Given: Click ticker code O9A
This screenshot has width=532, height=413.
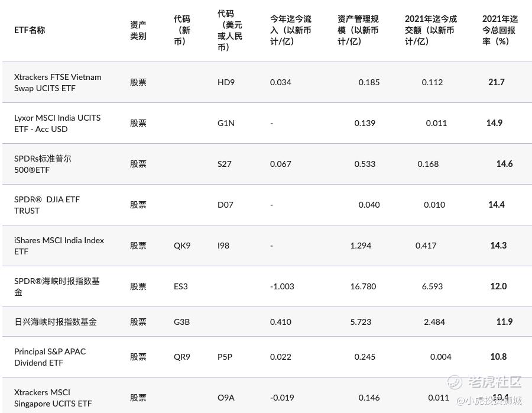Looking at the screenshot, I should point(226,398).
